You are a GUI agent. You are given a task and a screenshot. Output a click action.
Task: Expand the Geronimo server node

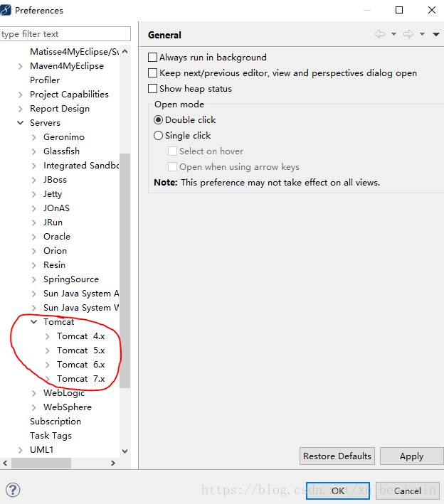[x=33, y=137]
